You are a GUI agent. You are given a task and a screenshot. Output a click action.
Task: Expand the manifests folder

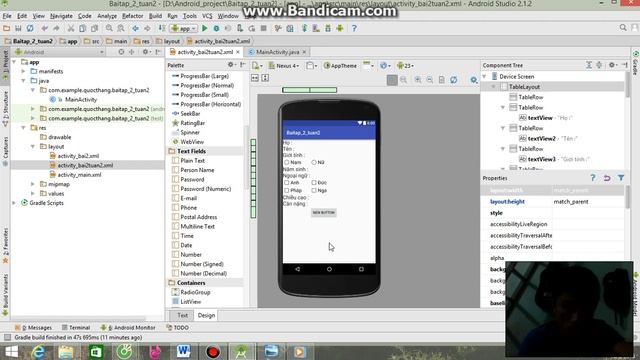click(23, 71)
